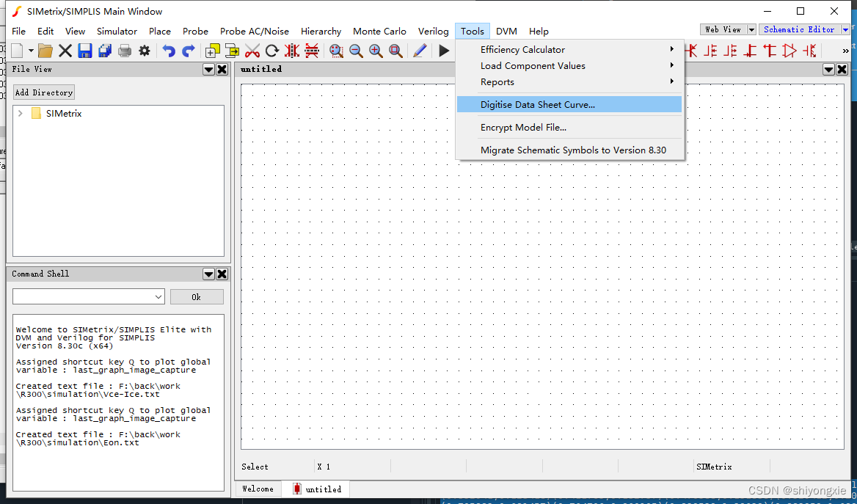Switch to the Welcome tab

tap(258, 489)
